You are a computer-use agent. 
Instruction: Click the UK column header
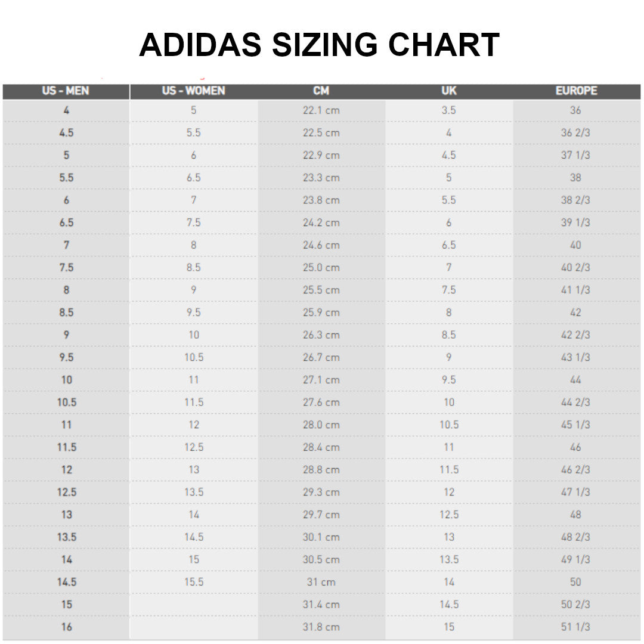(449, 91)
